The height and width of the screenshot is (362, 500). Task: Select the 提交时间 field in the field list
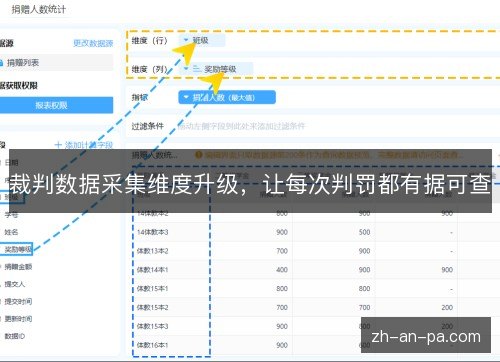coord(18,302)
